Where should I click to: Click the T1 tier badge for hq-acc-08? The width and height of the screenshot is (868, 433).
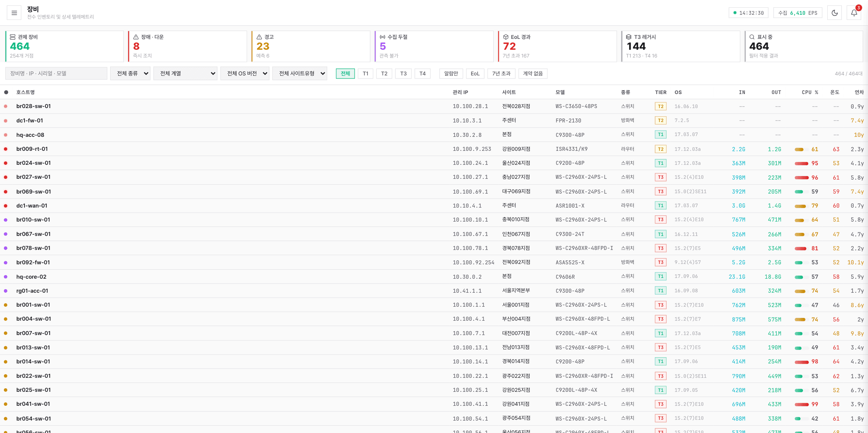661,134
